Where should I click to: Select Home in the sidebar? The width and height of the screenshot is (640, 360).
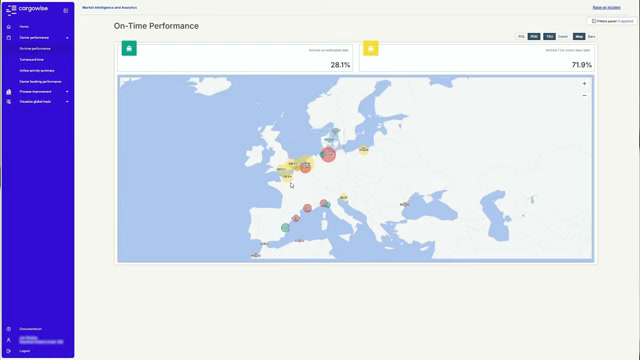[x=24, y=27]
